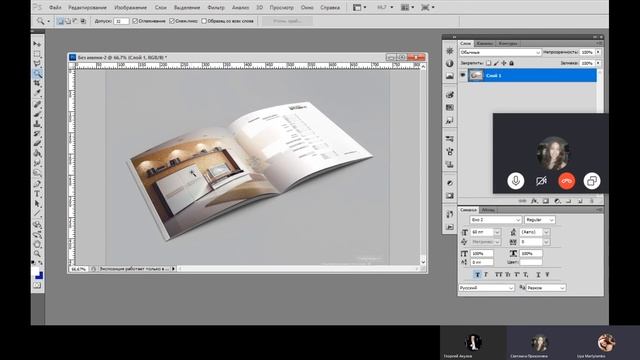Open the Файл menu

55,7
